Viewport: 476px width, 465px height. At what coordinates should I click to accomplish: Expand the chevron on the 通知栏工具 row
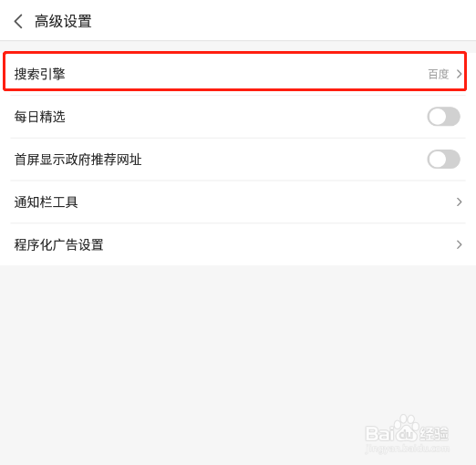click(x=459, y=201)
